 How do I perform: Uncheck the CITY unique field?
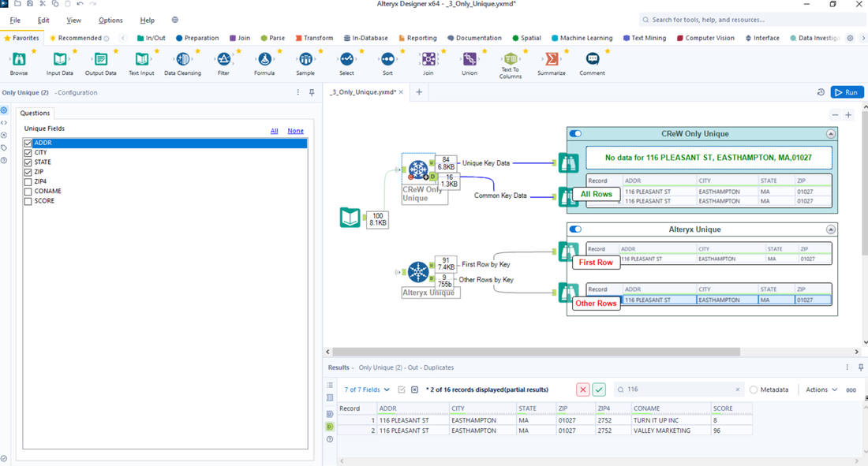coord(28,153)
